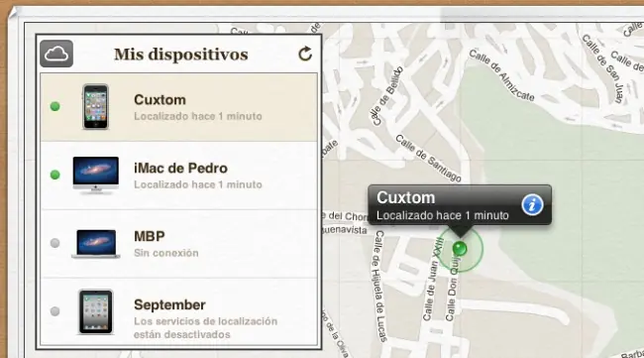Click location services disabled text under September
644x358 pixels.
coord(206,327)
